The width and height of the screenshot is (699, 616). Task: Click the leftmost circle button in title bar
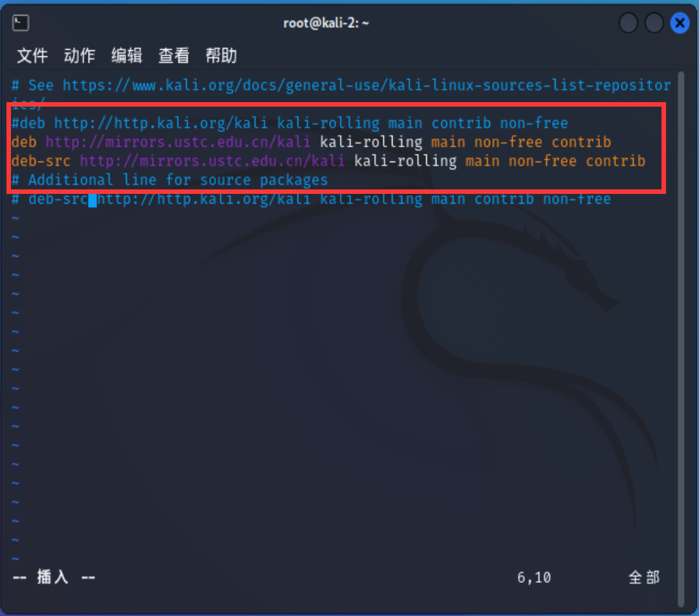(628, 23)
